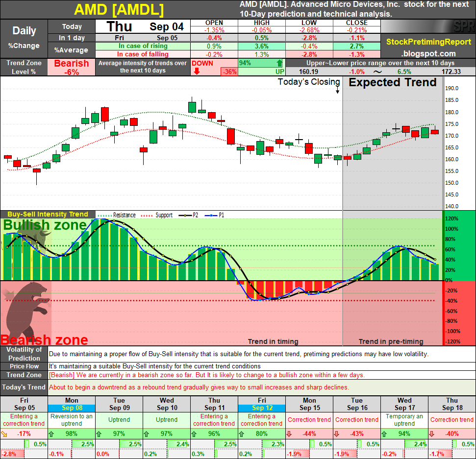
Task: Click the Volatility of Prediction label
Action: click(24, 354)
